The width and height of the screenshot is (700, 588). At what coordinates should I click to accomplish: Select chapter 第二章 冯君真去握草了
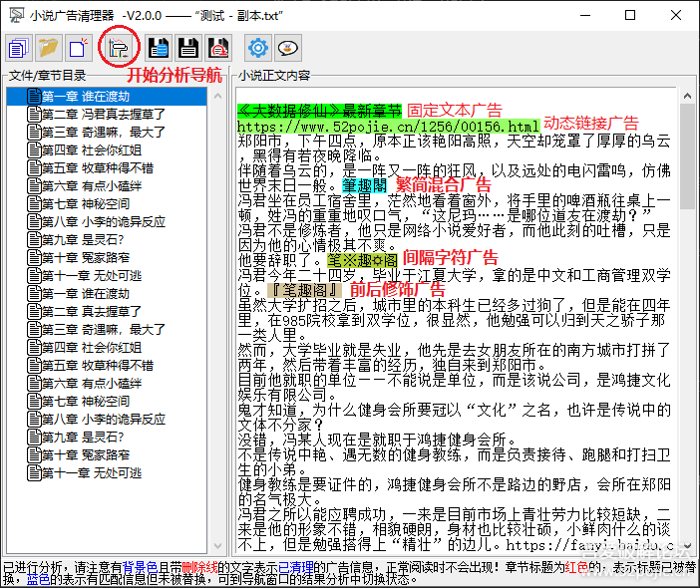pyautogui.click(x=104, y=115)
